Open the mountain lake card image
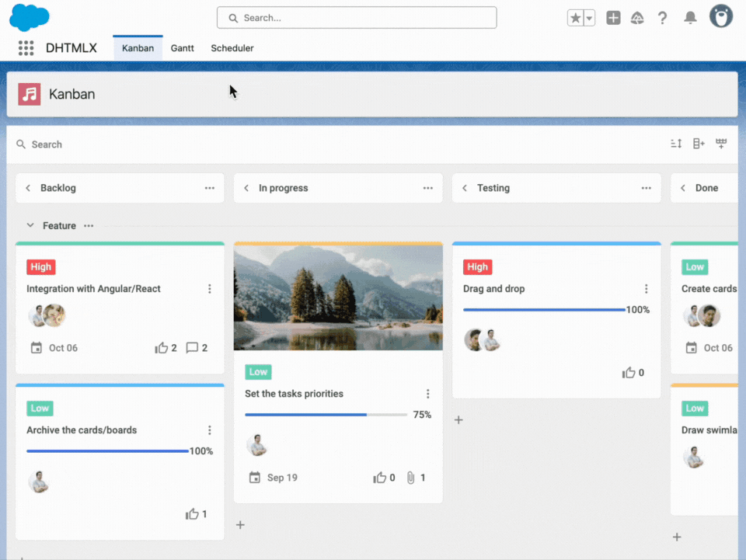 click(x=338, y=298)
